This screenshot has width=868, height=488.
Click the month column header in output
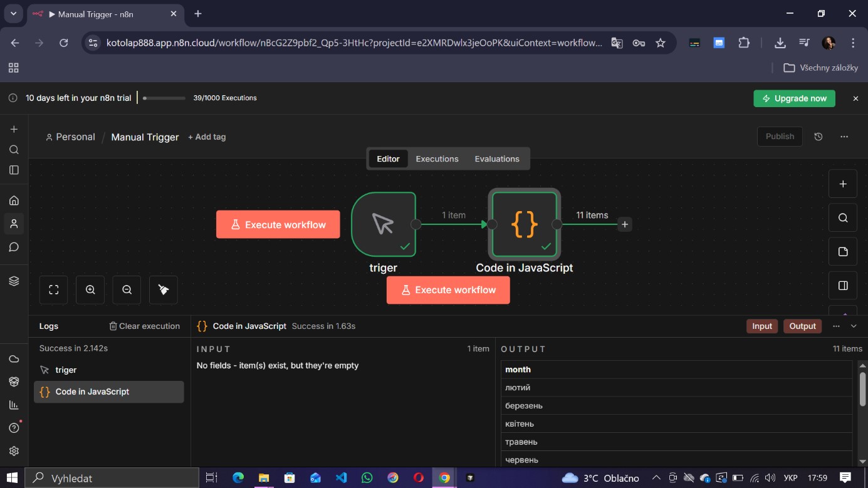[677, 370]
